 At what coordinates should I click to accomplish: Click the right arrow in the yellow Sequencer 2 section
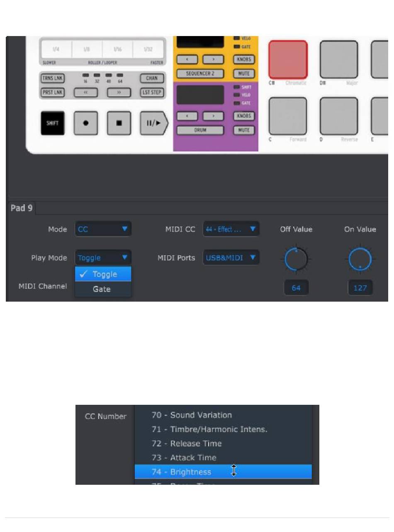click(x=213, y=60)
